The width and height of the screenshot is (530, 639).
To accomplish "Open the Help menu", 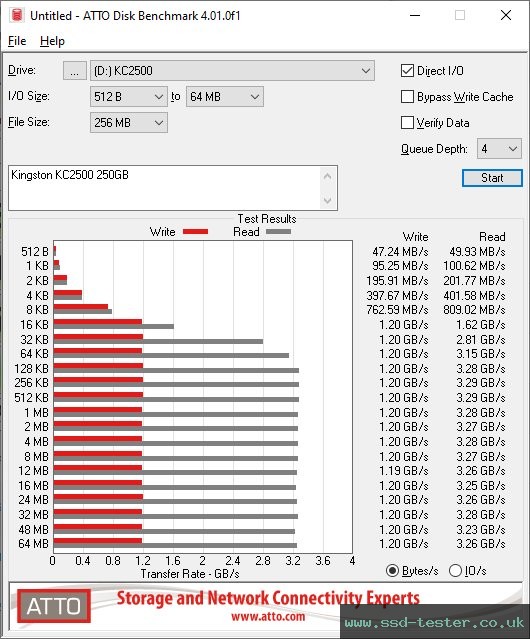I will click(x=52, y=41).
